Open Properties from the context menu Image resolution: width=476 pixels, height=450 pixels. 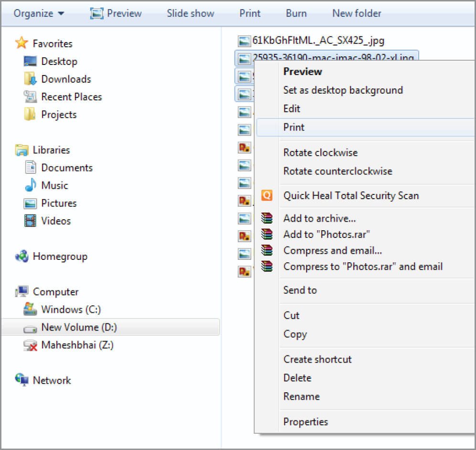[x=306, y=422]
